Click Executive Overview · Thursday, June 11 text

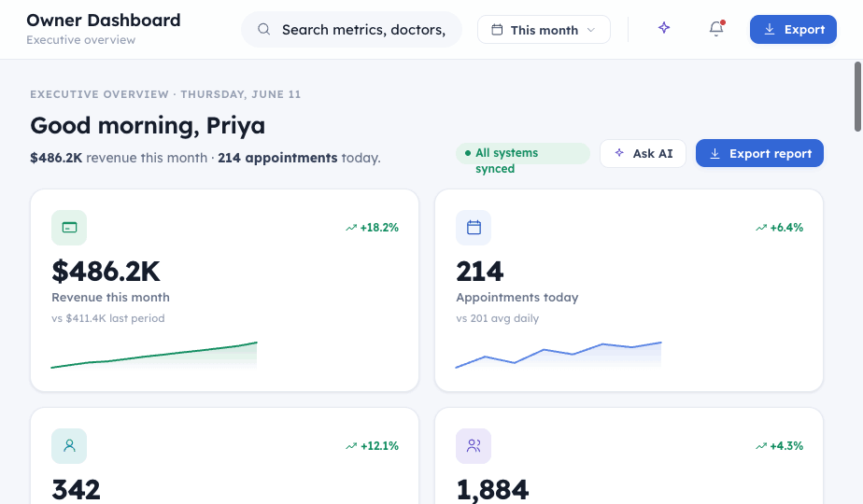[165, 94]
